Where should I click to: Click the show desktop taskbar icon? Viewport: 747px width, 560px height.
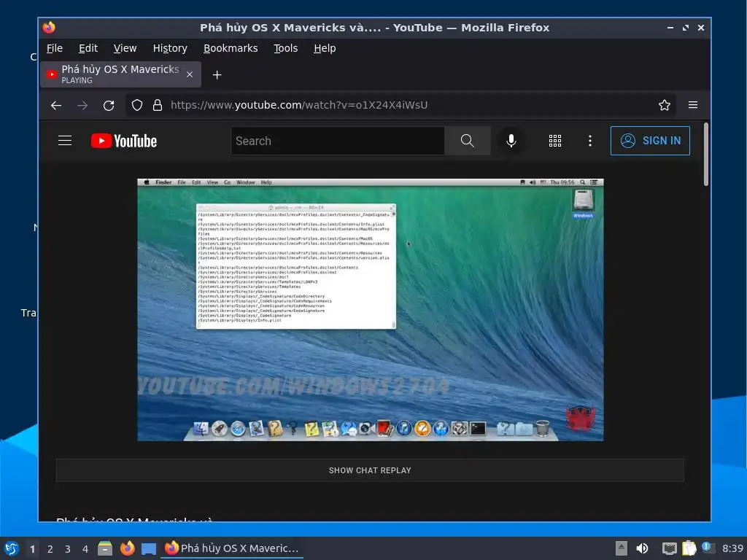149,549
